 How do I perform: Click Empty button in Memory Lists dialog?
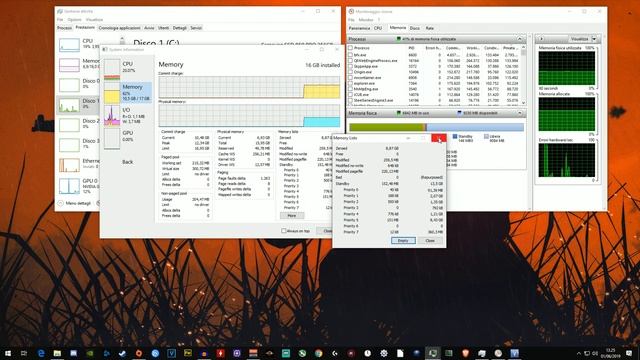coord(403,240)
